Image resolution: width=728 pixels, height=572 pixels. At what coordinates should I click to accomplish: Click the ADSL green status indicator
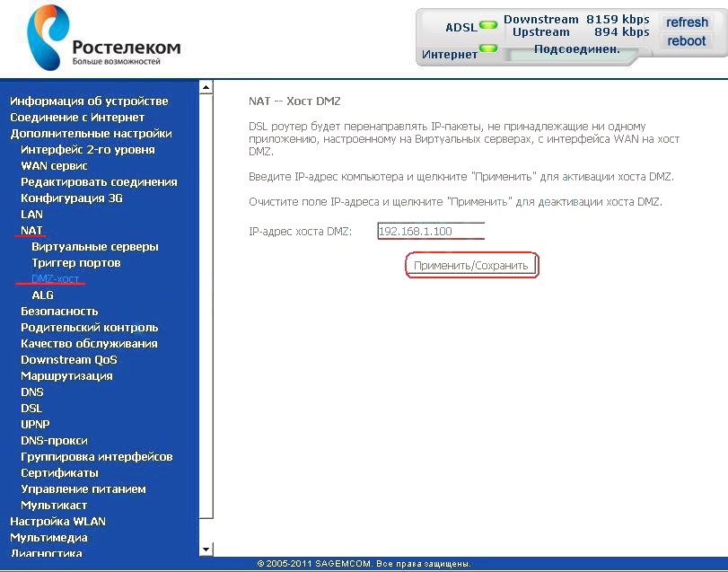[488, 26]
